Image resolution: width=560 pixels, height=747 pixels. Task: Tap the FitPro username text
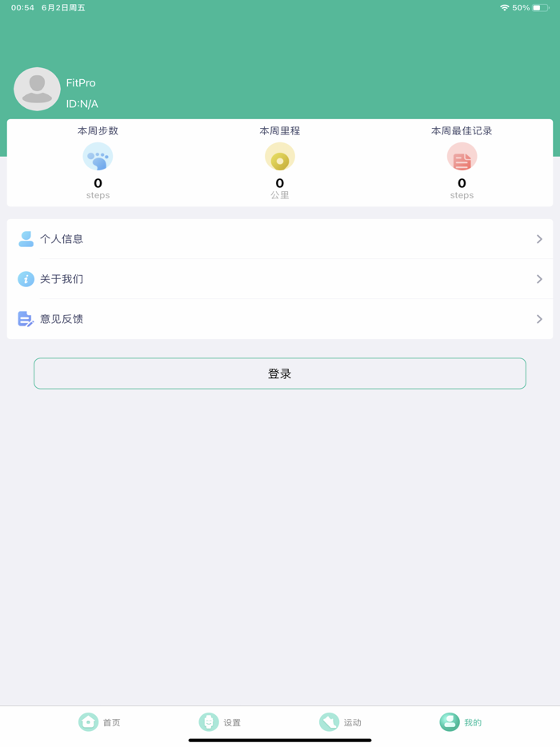click(81, 83)
